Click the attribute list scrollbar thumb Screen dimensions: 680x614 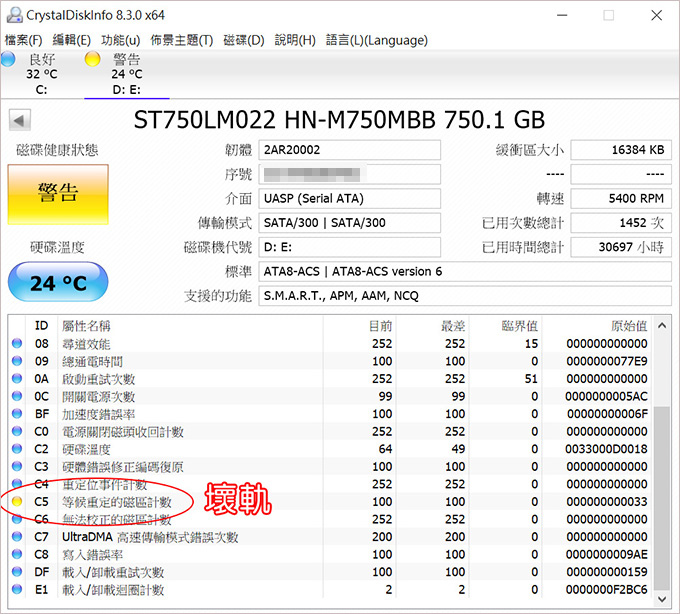(662, 498)
